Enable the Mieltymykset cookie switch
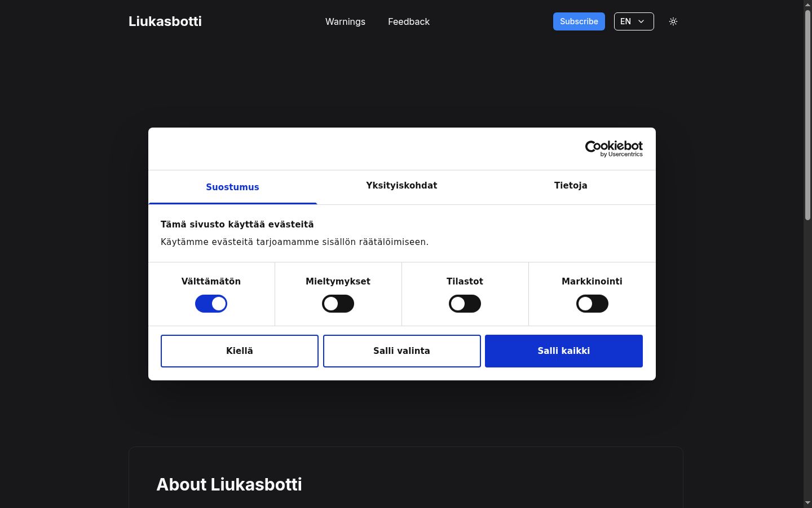812x508 pixels. tap(338, 304)
